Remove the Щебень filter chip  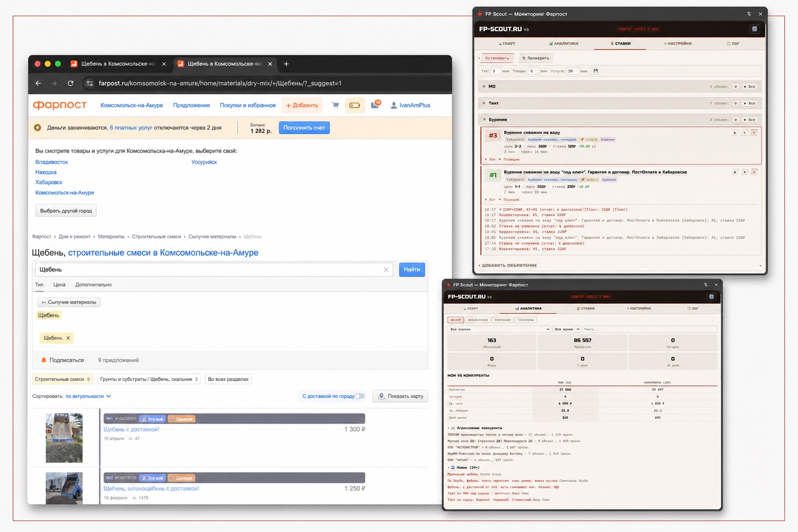coord(68,338)
